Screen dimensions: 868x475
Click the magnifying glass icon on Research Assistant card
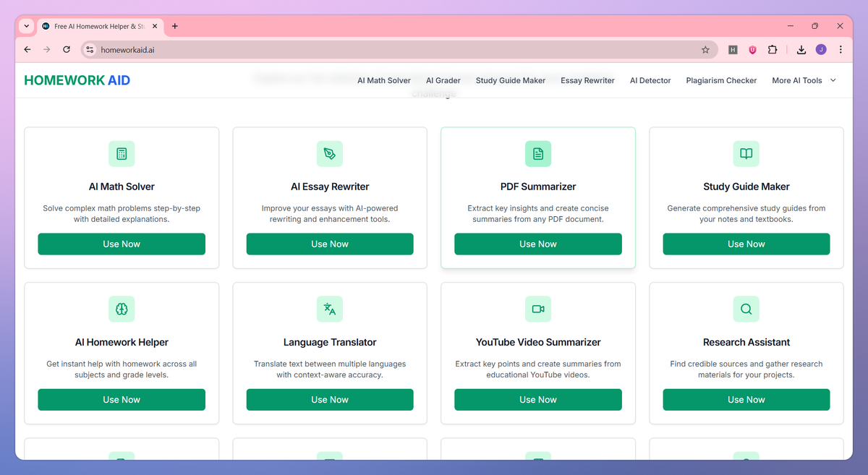746,309
